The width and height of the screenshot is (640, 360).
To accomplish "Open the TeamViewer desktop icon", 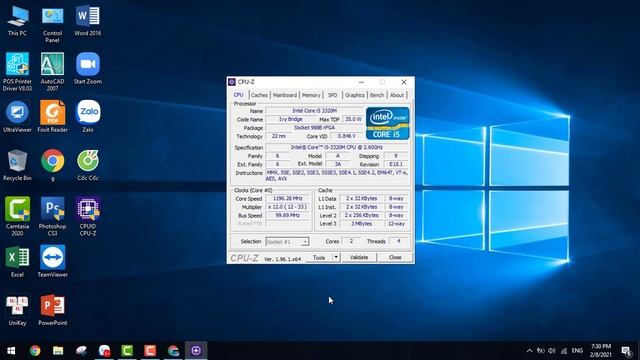I will 53,262.
